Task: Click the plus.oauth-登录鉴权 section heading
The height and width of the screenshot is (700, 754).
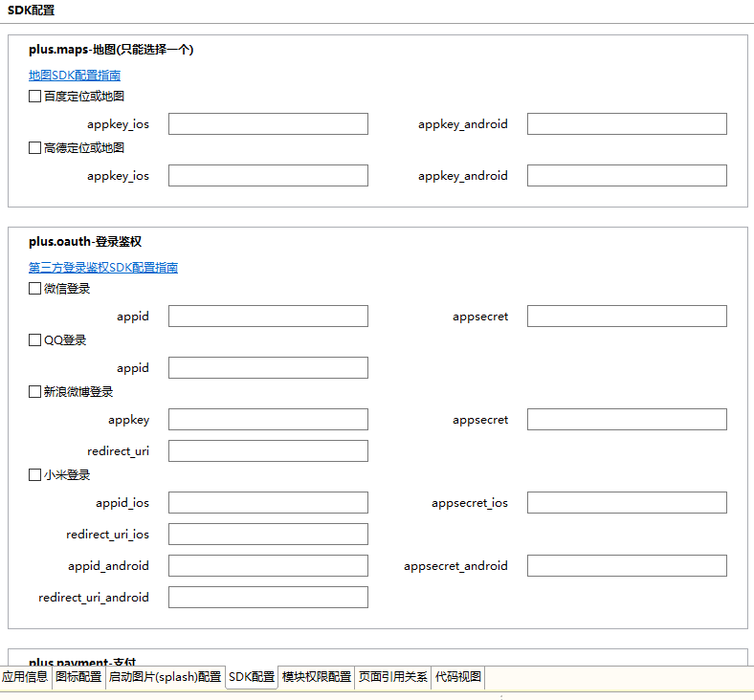Action: 85,242
